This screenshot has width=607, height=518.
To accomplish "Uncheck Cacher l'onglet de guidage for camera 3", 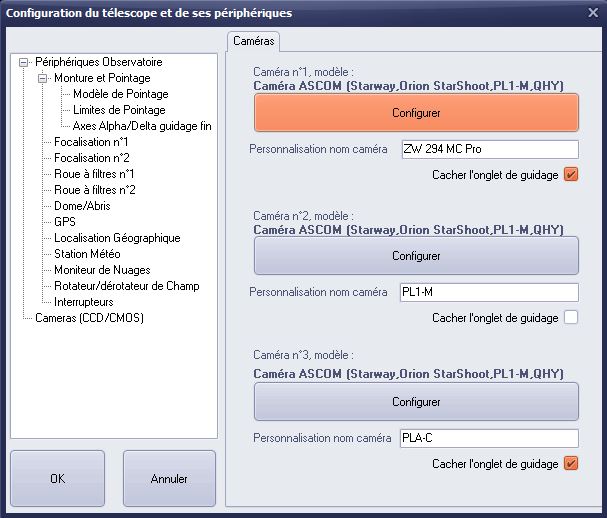I will coord(571,463).
